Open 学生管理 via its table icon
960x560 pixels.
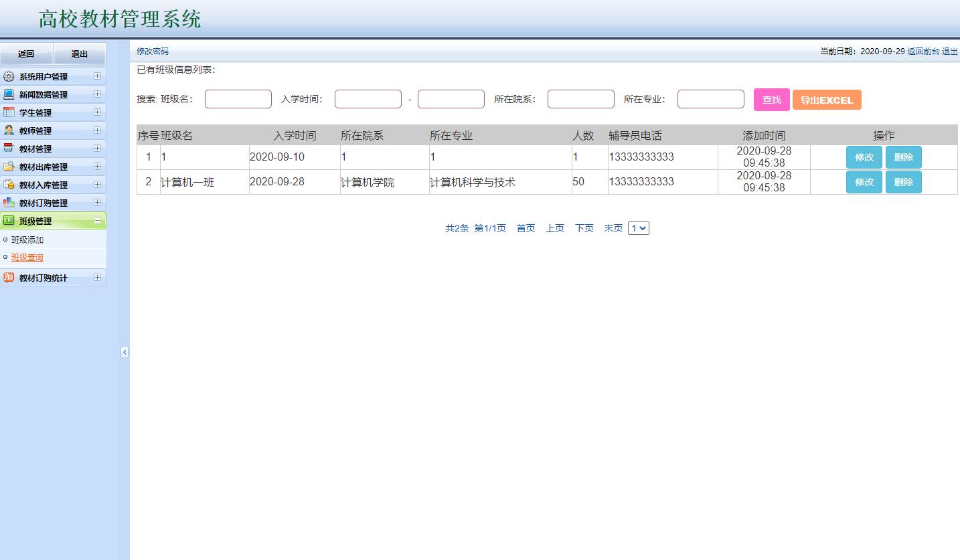(x=9, y=112)
